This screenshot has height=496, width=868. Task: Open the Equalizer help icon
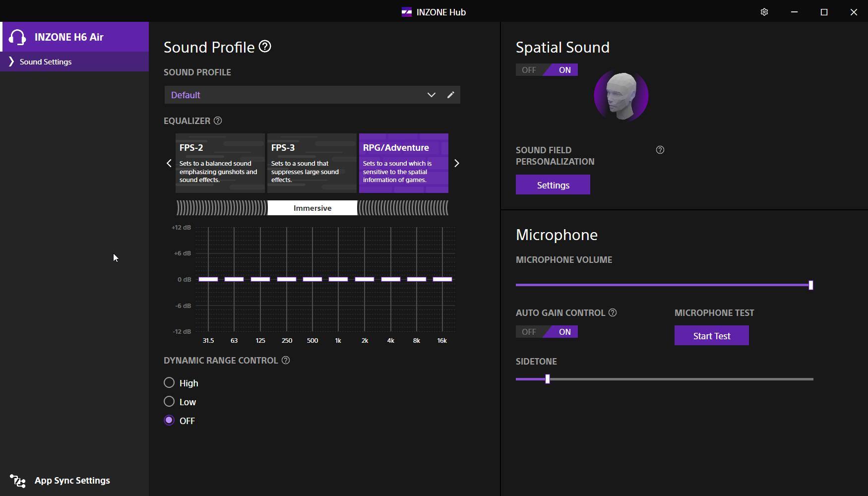[218, 121]
